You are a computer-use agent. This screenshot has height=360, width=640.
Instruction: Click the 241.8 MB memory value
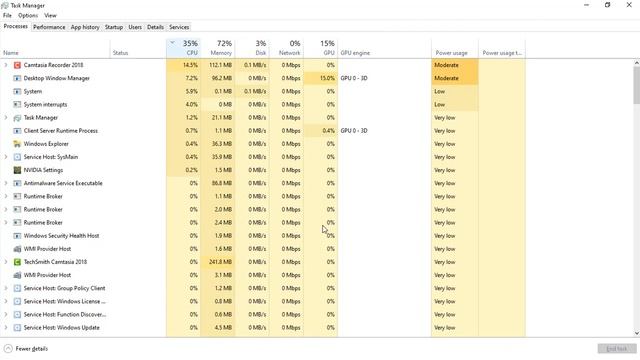point(220,262)
